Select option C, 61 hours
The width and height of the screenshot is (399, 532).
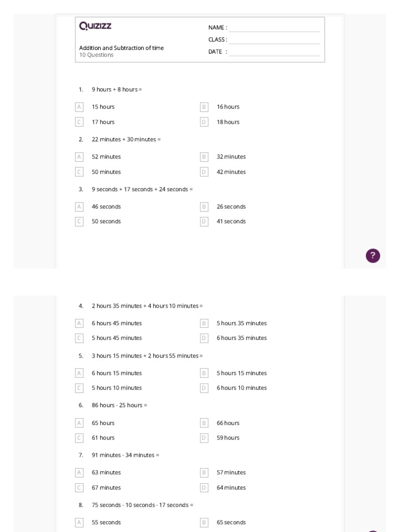(x=79, y=438)
